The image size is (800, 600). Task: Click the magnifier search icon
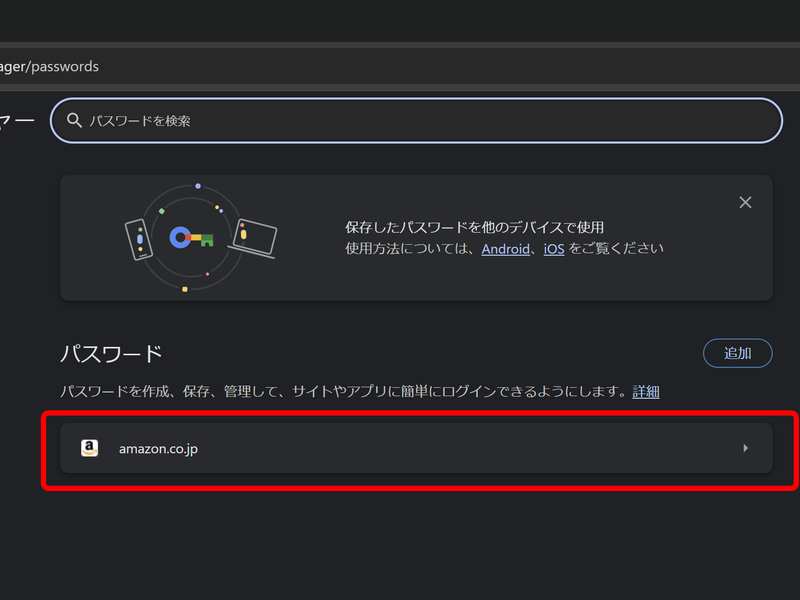click(x=75, y=120)
